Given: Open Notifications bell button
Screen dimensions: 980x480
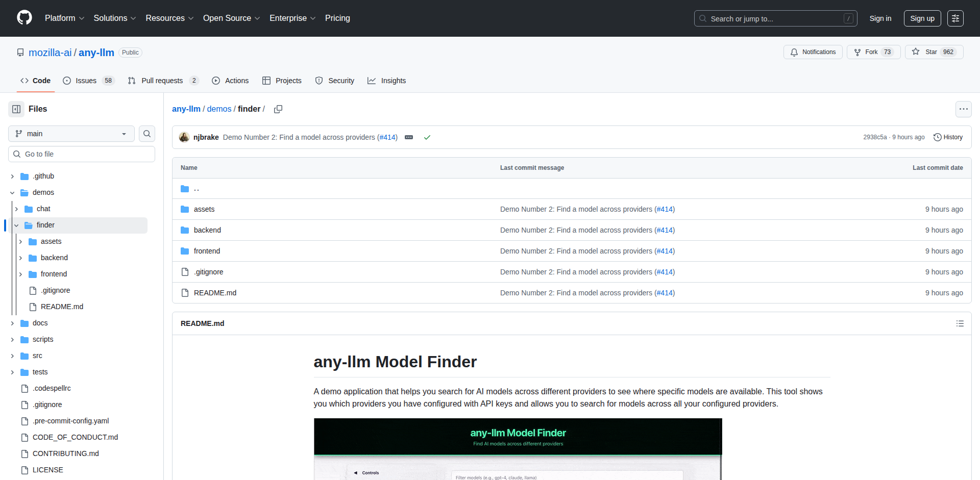Looking at the screenshot, I should [x=813, y=52].
